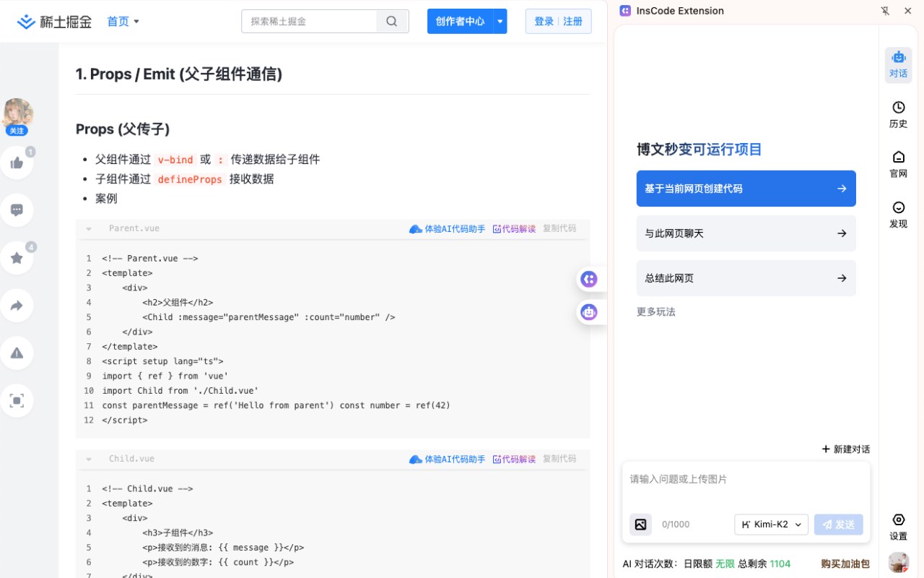Click the 稀土掘金 logo
This screenshot has height=578, width=924.
click(55, 22)
